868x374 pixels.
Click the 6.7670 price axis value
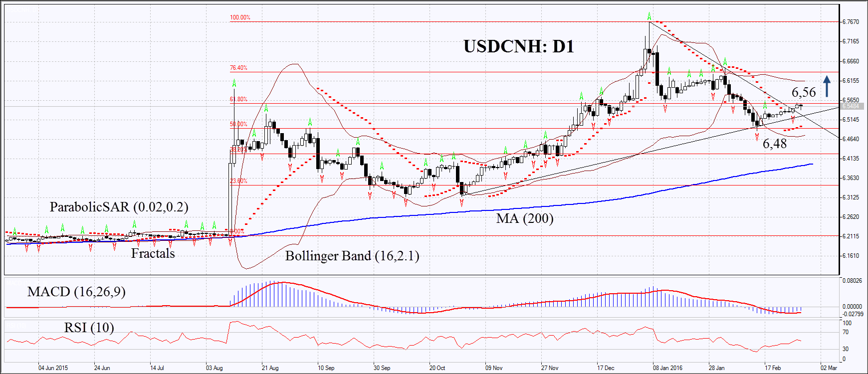(x=851, y=22)
